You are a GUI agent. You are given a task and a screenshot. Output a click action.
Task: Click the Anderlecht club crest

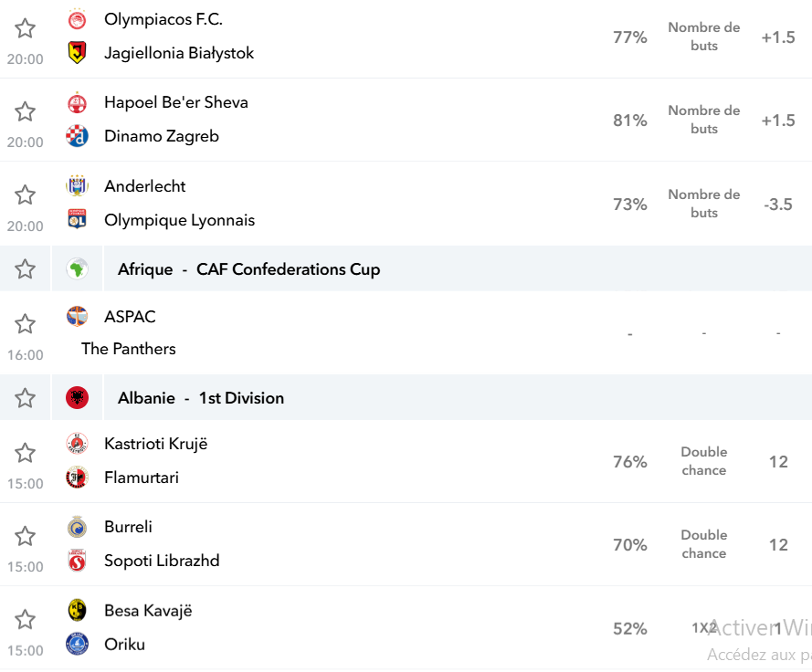click(x=77, y=186)
